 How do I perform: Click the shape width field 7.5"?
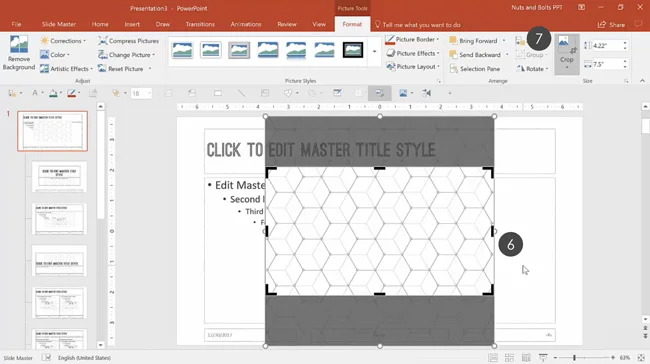[606, 64]
